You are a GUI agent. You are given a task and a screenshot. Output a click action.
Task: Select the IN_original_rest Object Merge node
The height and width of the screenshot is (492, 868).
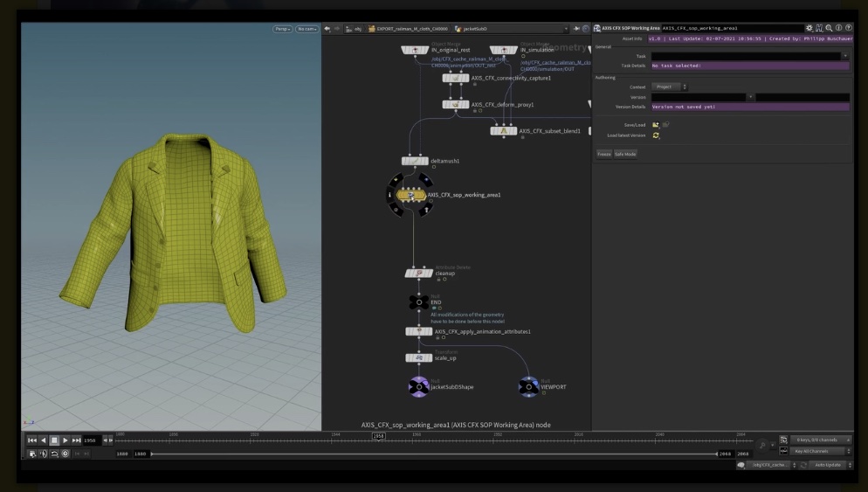[415, 50]
